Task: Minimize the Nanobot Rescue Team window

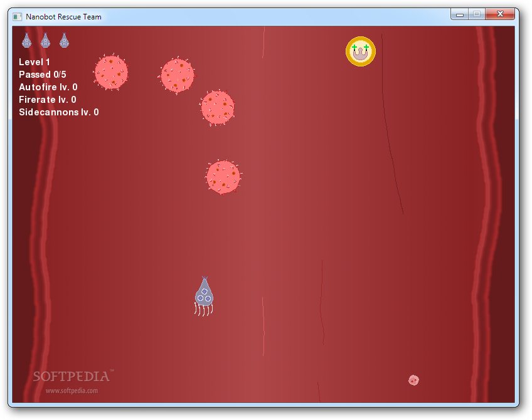Action: [460, 14]
